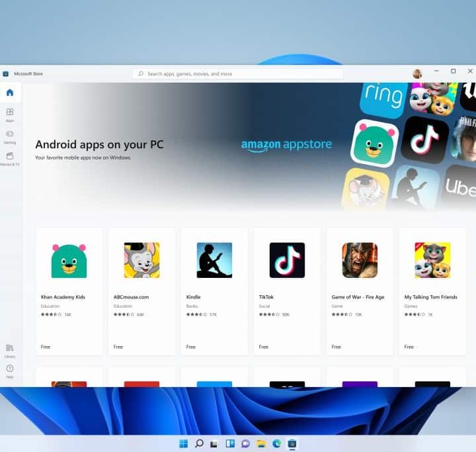Viewport: 476px width, 452px height.
Task: Open Game of War - Fire Age title
Action: [358, 297]
